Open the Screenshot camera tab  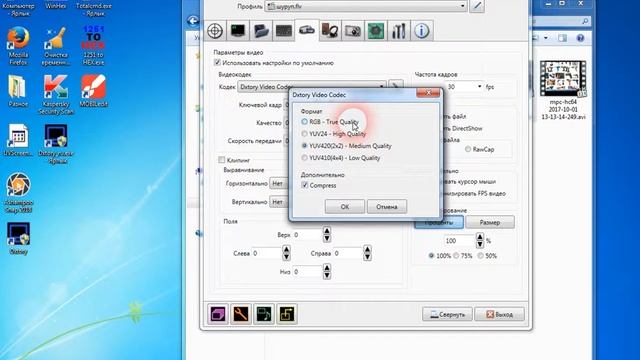pyautogui.click(x=353, y=31)
